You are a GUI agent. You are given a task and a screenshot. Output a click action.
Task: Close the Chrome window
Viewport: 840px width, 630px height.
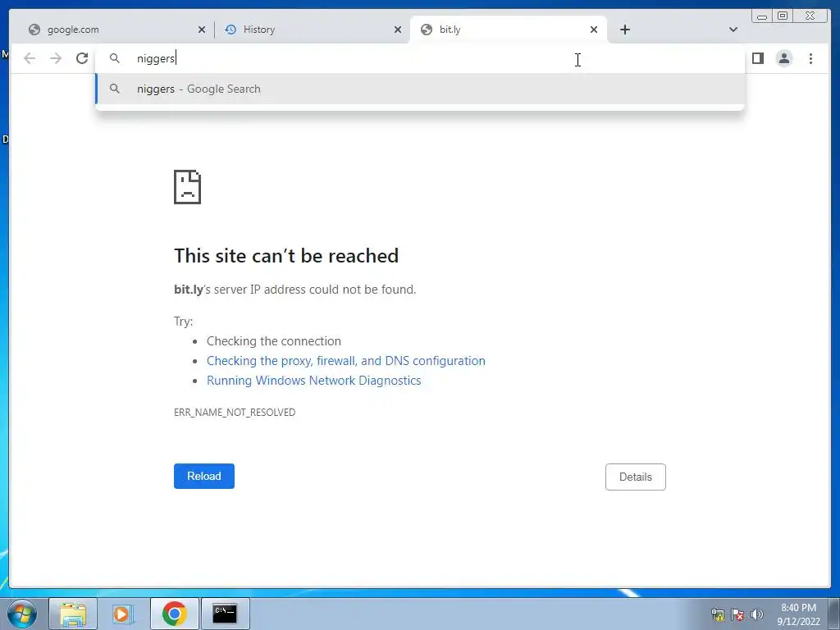coord(810,16)
